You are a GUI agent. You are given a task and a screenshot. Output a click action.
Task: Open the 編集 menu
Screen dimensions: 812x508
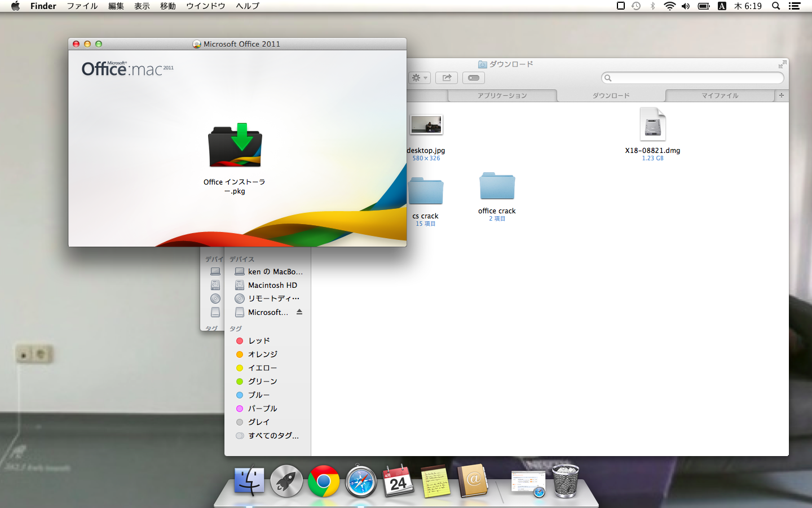point(116,6)
